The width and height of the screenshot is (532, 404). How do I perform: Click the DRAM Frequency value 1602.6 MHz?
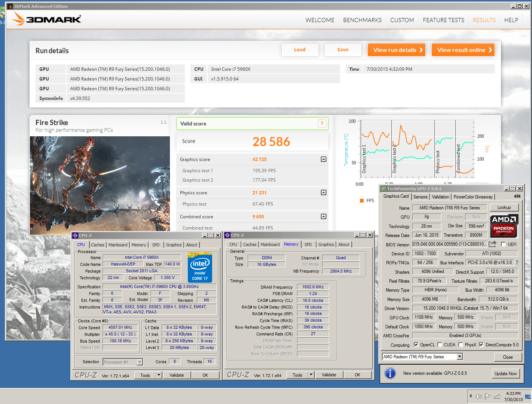[313, 287]
